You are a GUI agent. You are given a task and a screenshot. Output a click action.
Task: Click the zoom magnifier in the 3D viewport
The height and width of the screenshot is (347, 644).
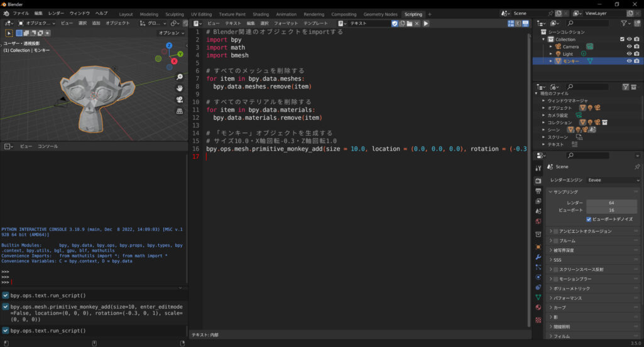[x=180, y=77]
